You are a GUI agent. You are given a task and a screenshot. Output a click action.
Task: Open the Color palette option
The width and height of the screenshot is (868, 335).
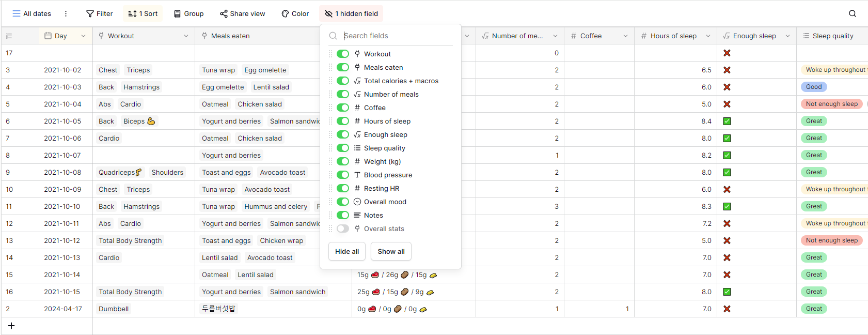(x=295, y=13)
